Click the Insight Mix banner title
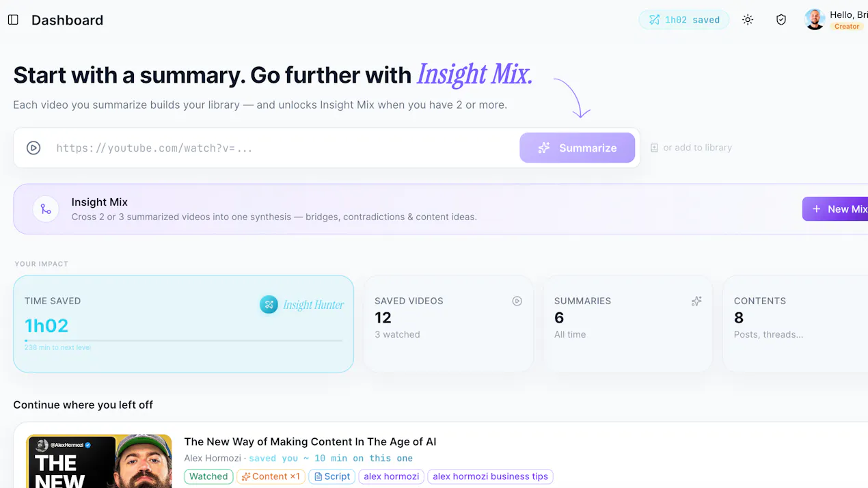 pos(100,202)
